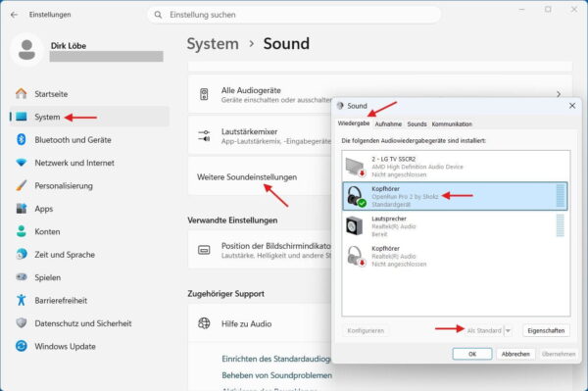The width and height of the screenshot is (588, 391).
Task: Open Einrichten des Standardaudiogeräts link
Action: point(276,359)
